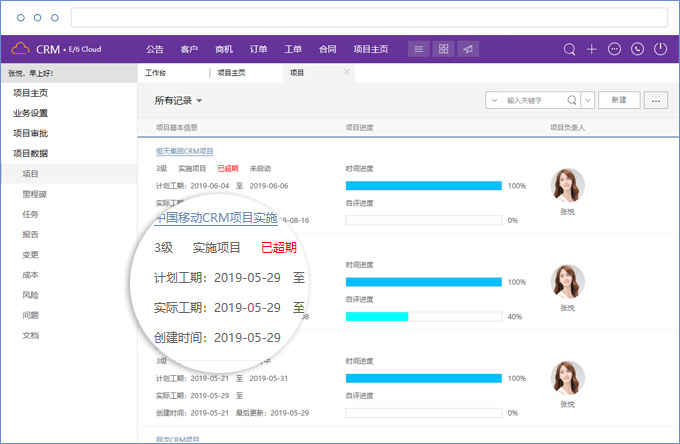This screenshot has height=444, width=680.
Task: Open the chat messages bubble icon
Action: (x=614, y=49)
